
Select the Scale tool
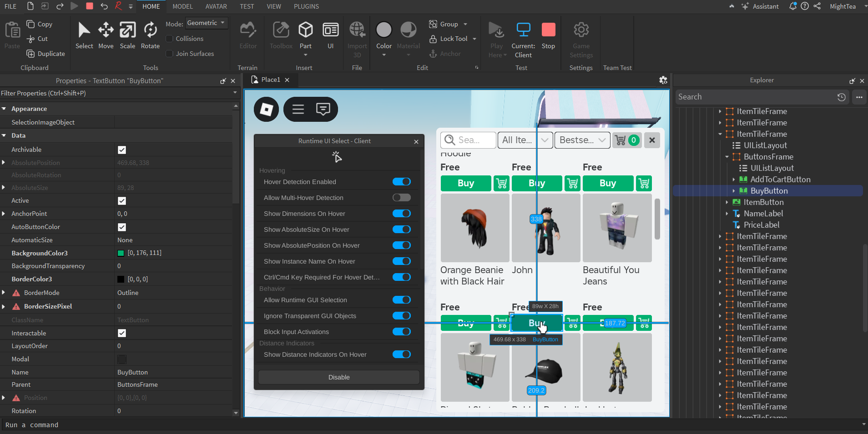click(x=127, y=35)
